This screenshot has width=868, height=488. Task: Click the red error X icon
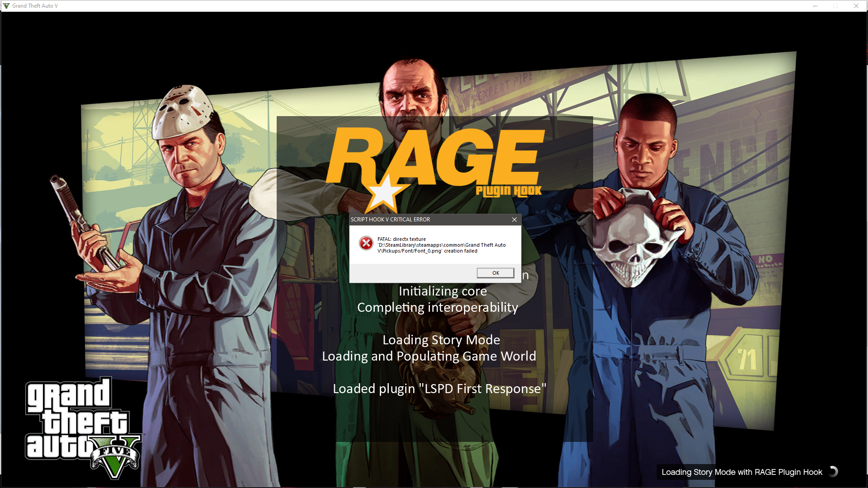tap(366, 244)
